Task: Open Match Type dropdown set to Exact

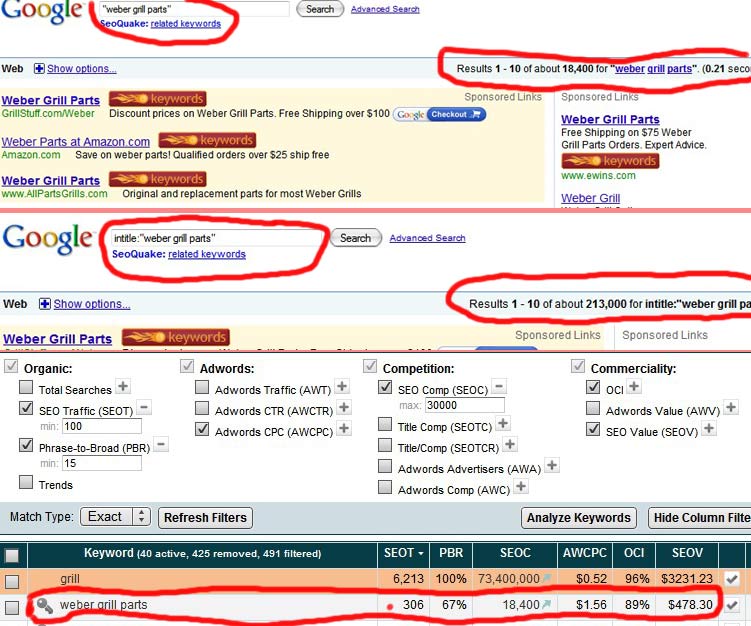Action: 115,517
